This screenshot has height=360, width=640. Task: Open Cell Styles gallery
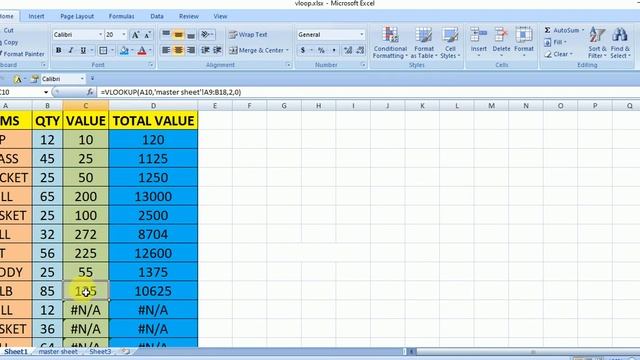[450, 42]
